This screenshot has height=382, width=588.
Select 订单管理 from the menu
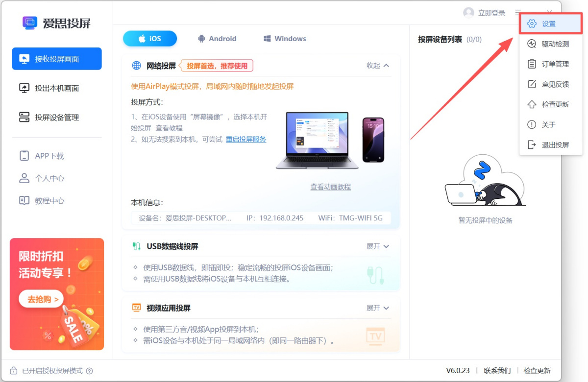(545, 64)
